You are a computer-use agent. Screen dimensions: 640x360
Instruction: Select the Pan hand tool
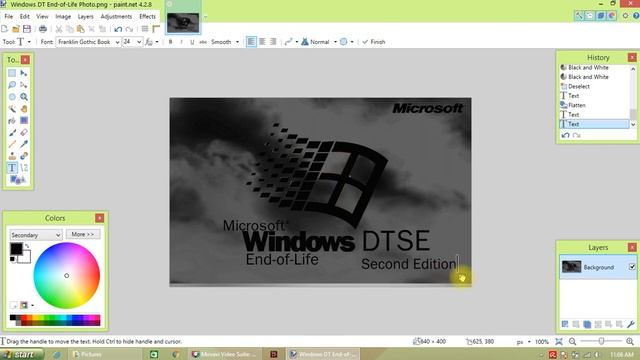(24, 109)
